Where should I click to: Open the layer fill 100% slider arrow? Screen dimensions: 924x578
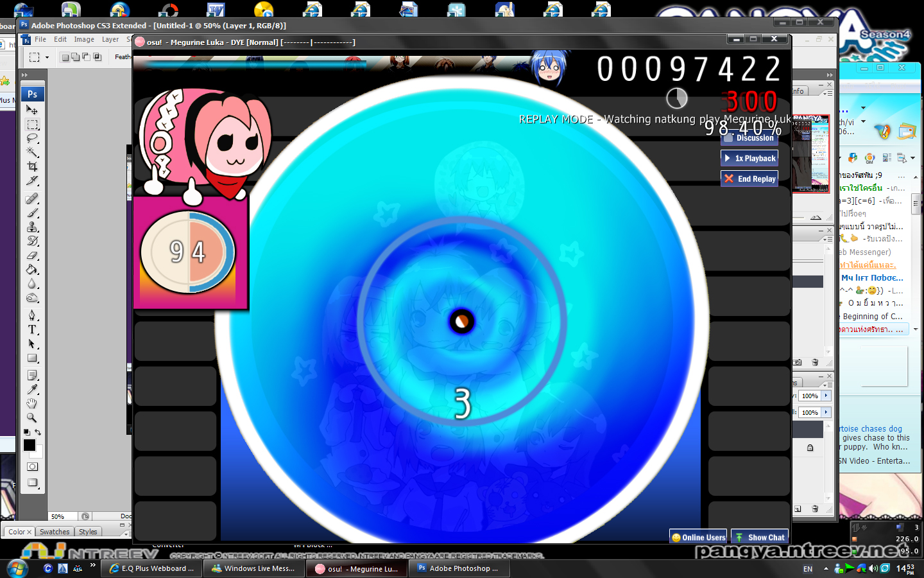click(x=826, y=412)
